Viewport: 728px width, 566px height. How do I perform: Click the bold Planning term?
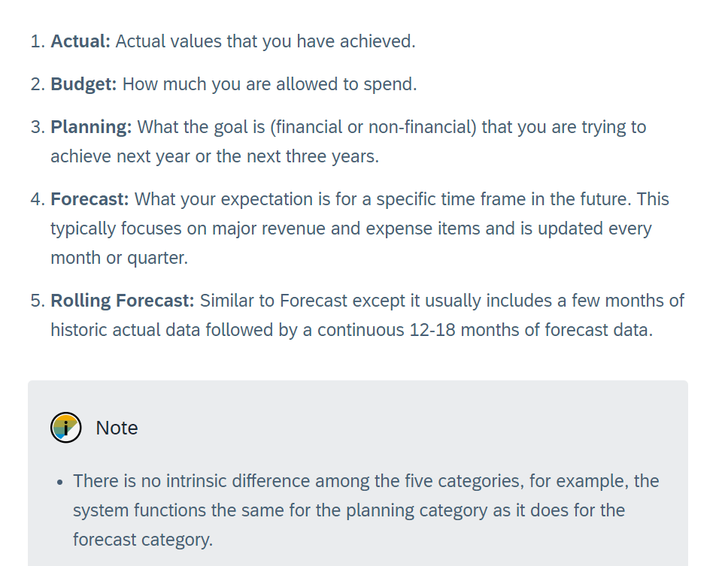pos(91,127)
